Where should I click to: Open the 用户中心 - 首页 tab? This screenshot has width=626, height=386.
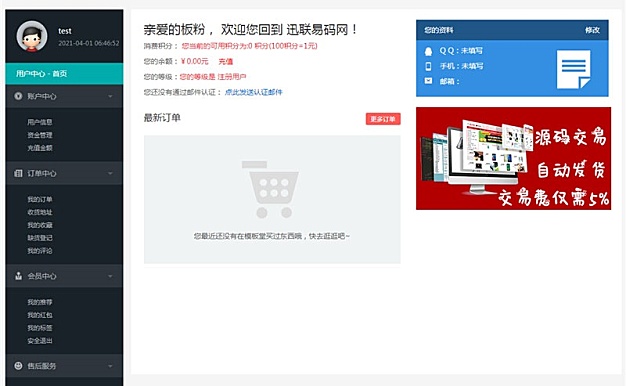coord(64,73)
